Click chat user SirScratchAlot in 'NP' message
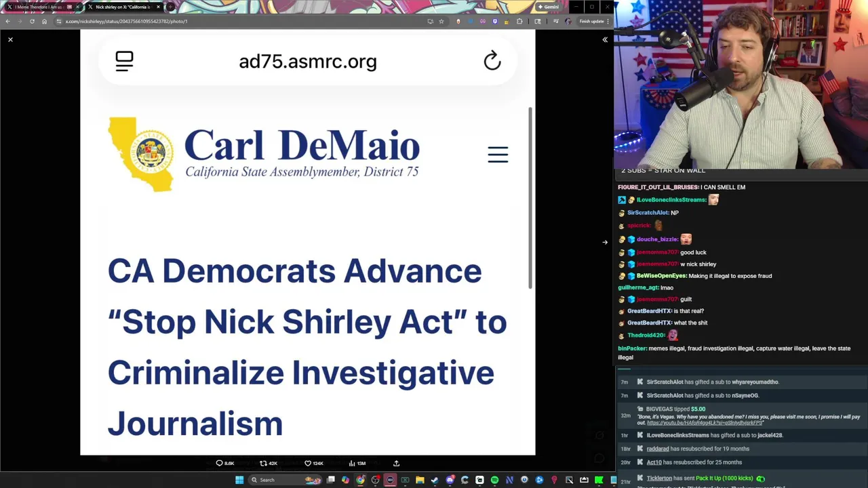 [x=648, y=213]
